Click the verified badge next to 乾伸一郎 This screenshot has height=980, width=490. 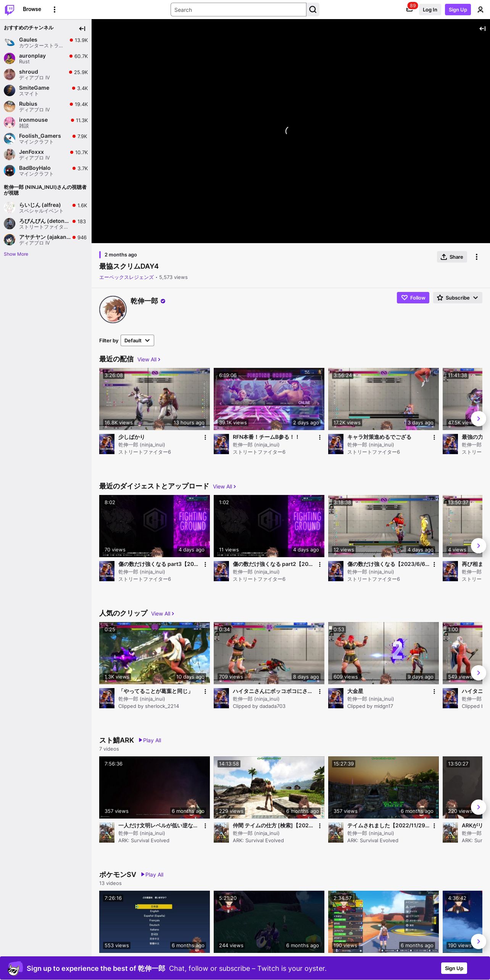pos(163,301)
